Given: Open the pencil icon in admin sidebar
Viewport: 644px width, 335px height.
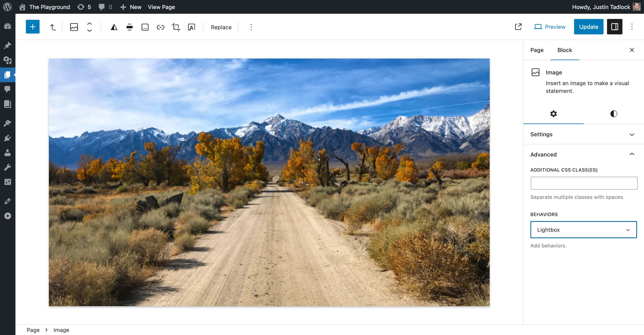Looking at the screenshot, I should pos(8,201).
